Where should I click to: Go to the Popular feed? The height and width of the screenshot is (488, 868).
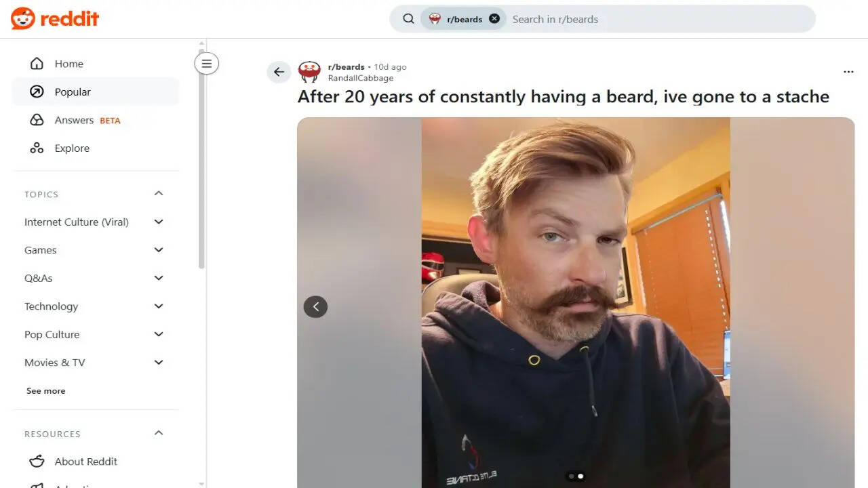[72, 92]
